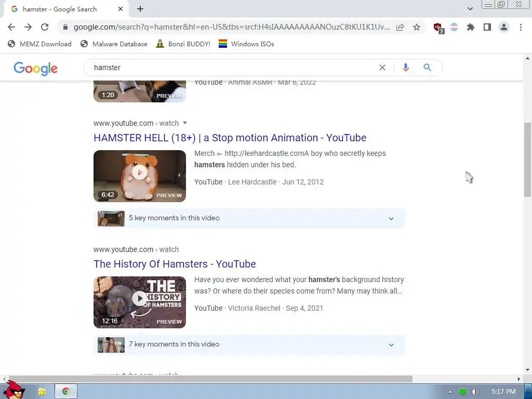The image size is (532, 399).
Task: Click the vertical scrollbar up arrow
Action: pos(527,58)
